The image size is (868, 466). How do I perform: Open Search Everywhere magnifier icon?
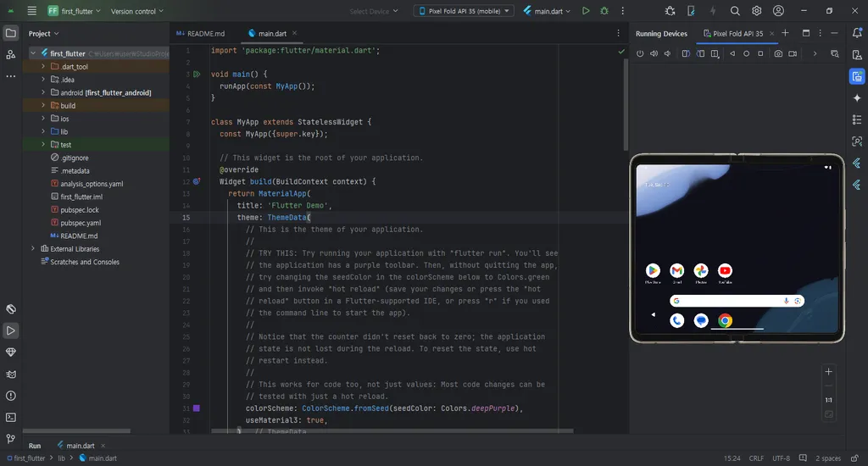(735, 11)
